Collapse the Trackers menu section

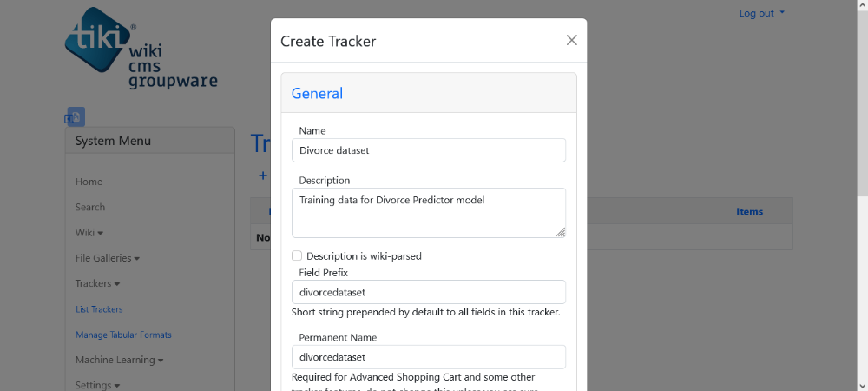[97, 283]
